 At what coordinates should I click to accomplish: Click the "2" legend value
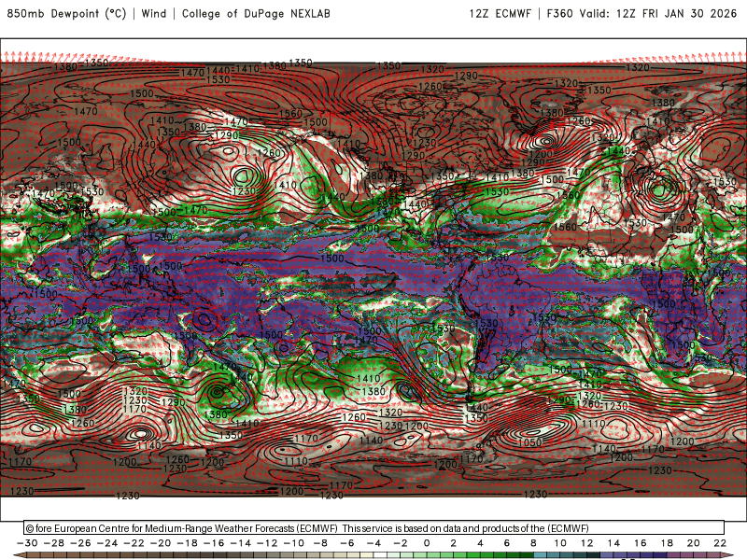tap(454, 543)
